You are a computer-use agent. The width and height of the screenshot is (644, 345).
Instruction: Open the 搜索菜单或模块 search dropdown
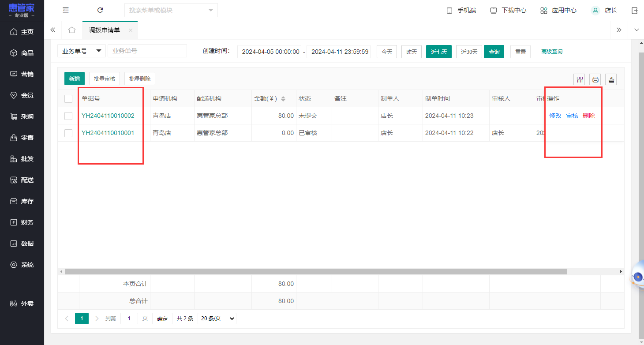[x=171, y=10]
